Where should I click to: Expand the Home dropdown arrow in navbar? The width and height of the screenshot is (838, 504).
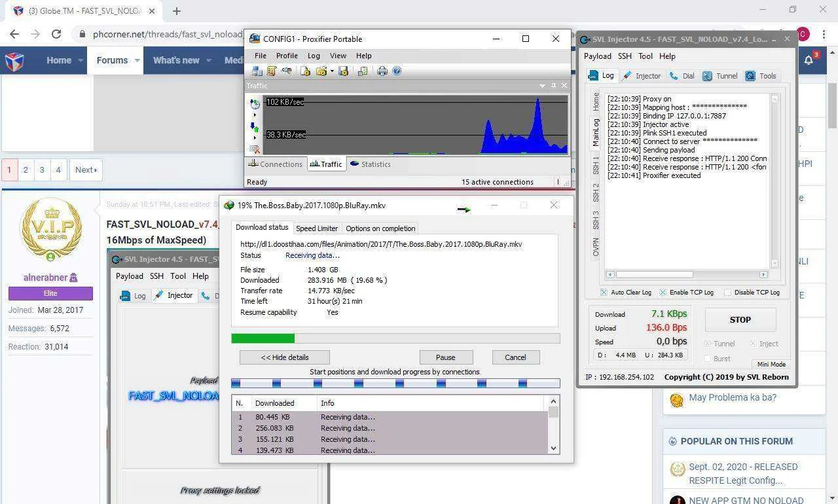point(81,60)
